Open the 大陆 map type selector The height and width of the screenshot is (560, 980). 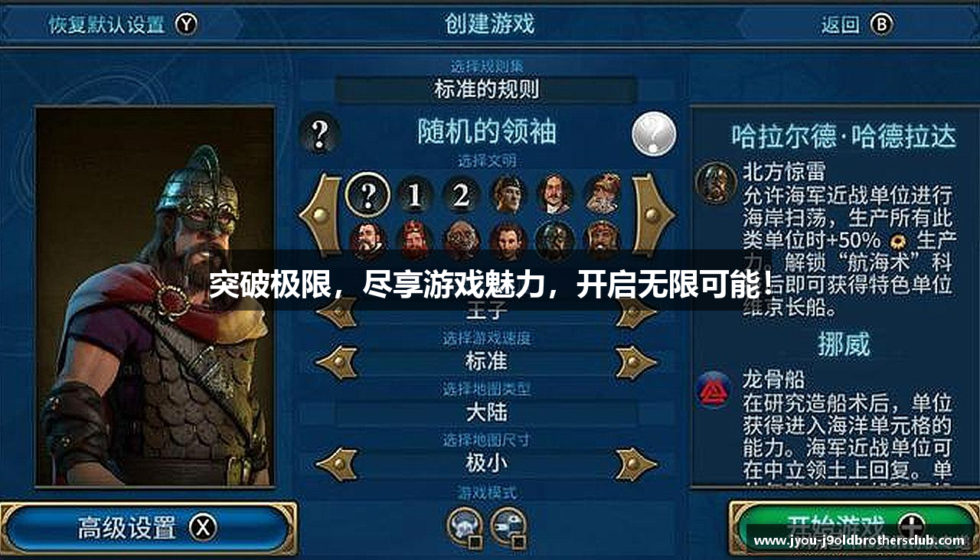tap(486, 413)
